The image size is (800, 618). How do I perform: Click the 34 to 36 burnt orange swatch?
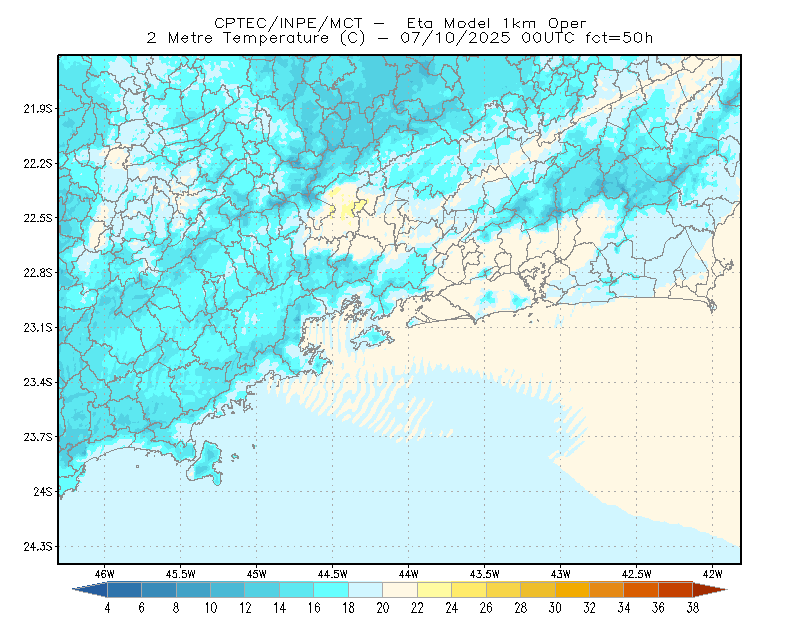[641, 589]
